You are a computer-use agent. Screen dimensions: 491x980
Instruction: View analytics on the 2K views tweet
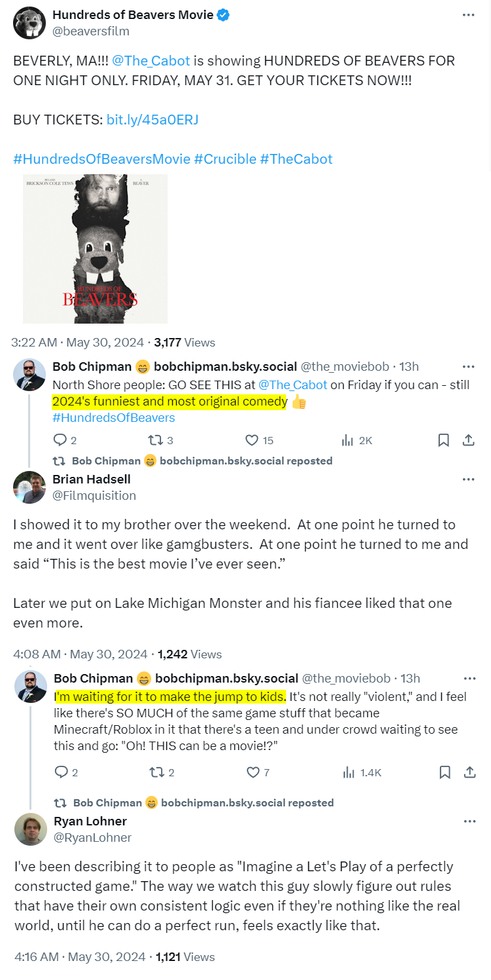pos(349,440)
